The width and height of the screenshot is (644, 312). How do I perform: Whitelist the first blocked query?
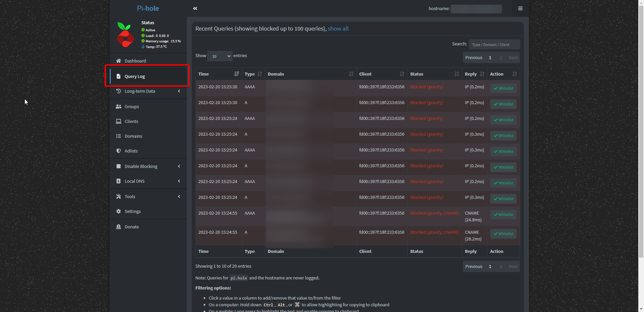pos(503,88)
